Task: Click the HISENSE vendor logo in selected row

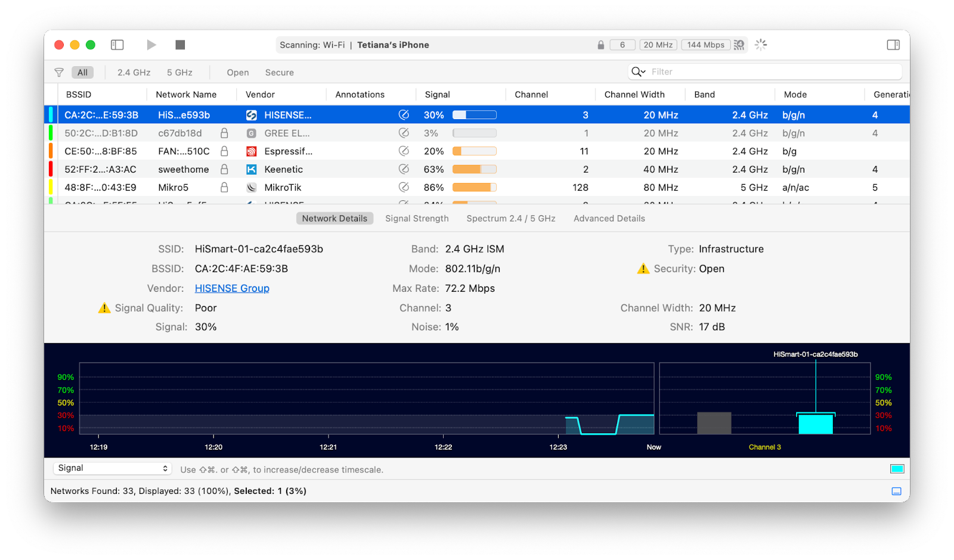Action: (252, 115)
